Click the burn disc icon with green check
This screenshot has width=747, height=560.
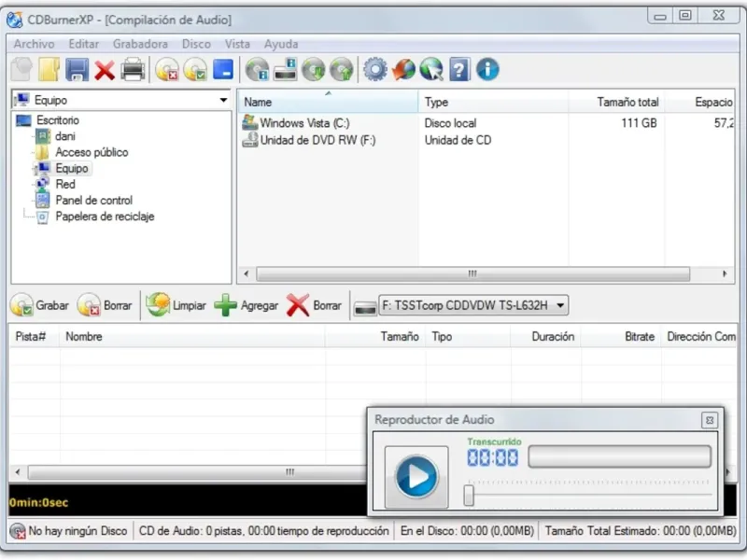tap(195, 69)
